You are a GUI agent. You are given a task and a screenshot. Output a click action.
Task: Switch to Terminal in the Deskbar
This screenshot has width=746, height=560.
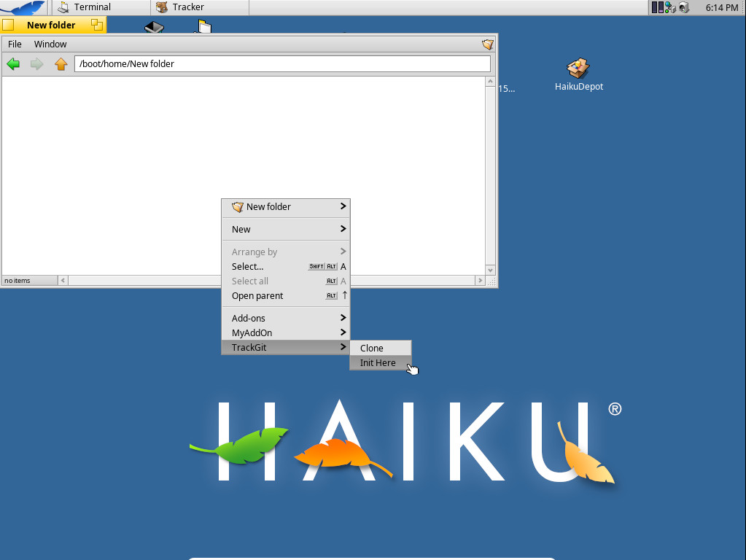pos(101,7)
